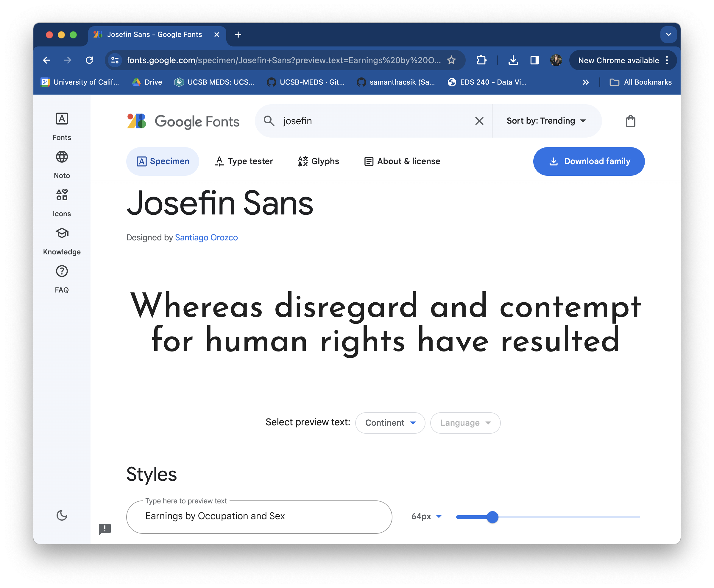Clear the josefin search text
This screenshot has height=588, width=714.
(x=479, y=121)
